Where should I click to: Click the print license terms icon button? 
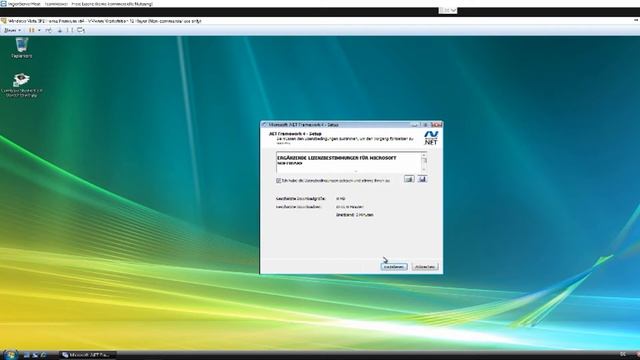click(409, 179)
